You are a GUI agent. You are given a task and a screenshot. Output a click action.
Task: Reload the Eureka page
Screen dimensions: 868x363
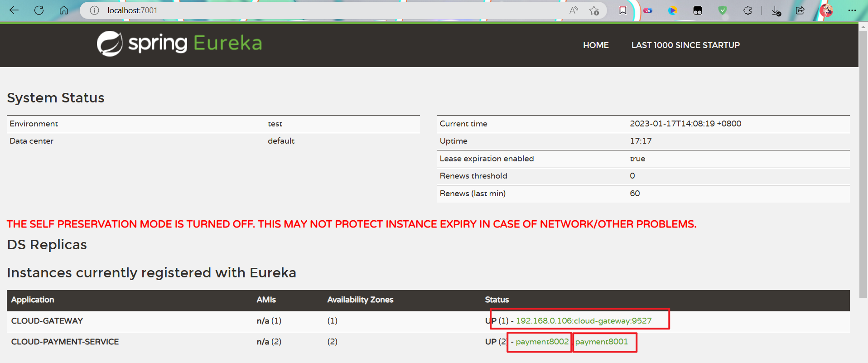pos(39,10)
